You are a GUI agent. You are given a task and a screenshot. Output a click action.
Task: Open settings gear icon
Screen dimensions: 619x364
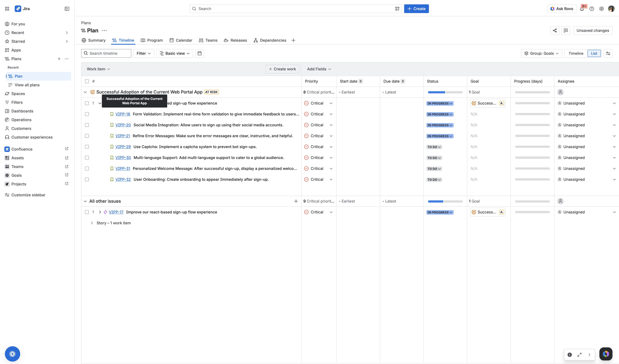pos(602,9)
